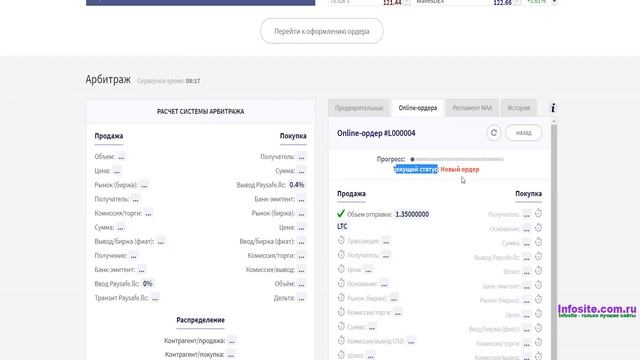Open the Регламент МАА tab

coord(472,108)
